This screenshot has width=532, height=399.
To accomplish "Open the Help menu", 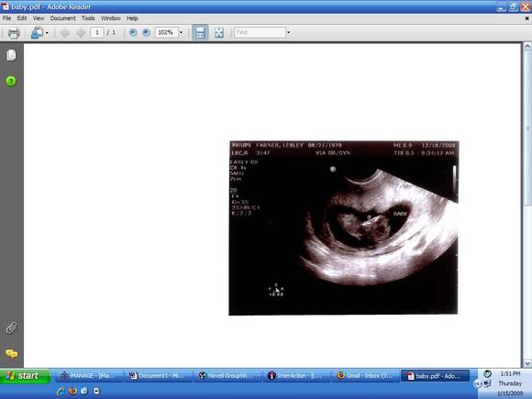I will (132, 18).
